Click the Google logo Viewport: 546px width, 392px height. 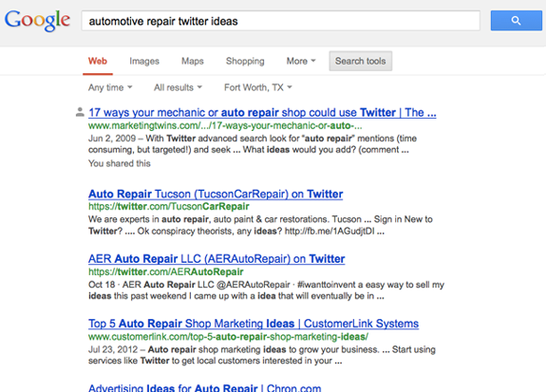(37, 21)
